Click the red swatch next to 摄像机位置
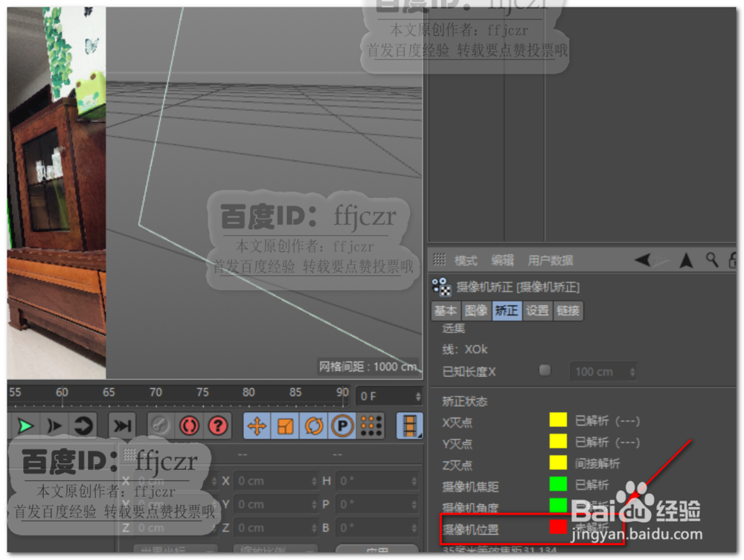Image resolution: width=744 pixels, height=560 pixels. 558,527
